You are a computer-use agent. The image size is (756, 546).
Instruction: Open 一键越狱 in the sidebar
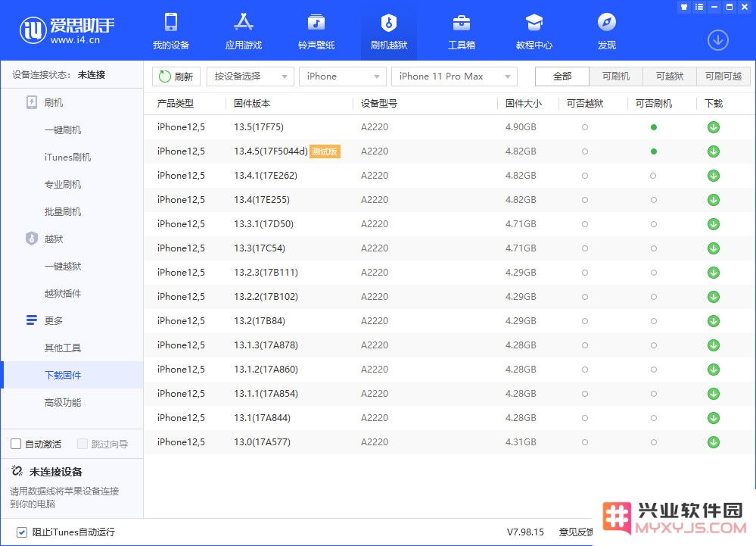tap(63, 267)
